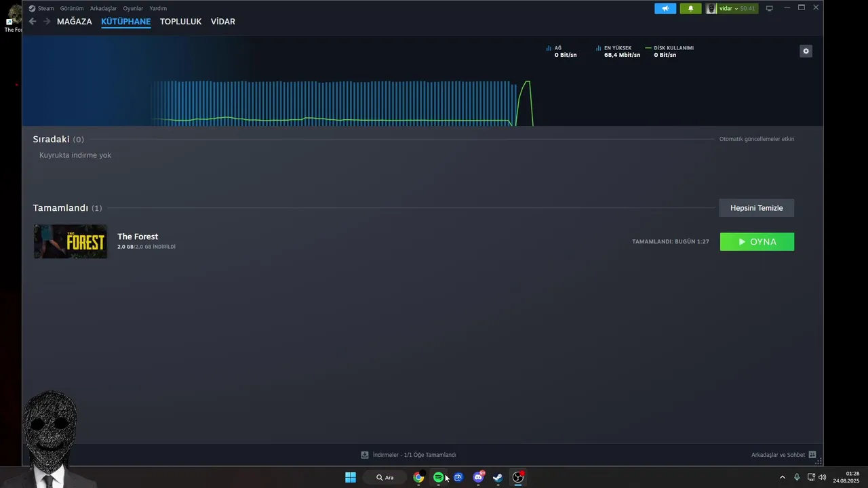This screenshot has width=868, height=488.
Task: Click the wallet balance $0.41
Action: [747, 8]
